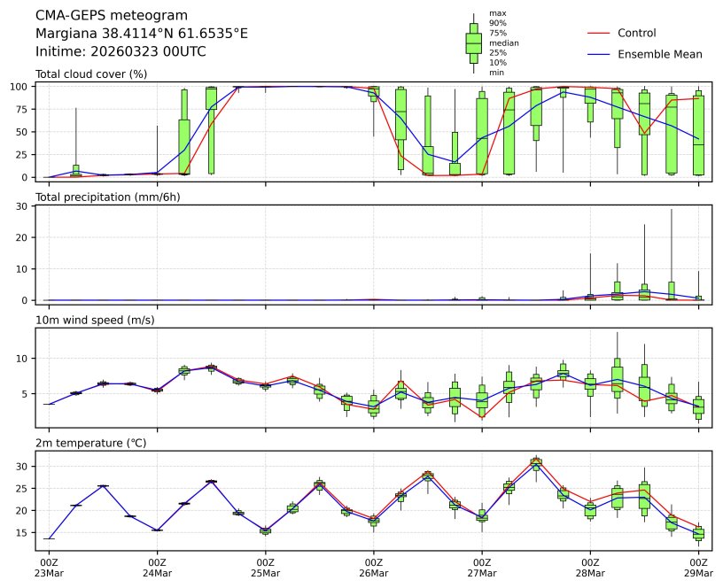Click the red Control legend line
The width and height of the screenshot is (723, 588).
point(599,34)
